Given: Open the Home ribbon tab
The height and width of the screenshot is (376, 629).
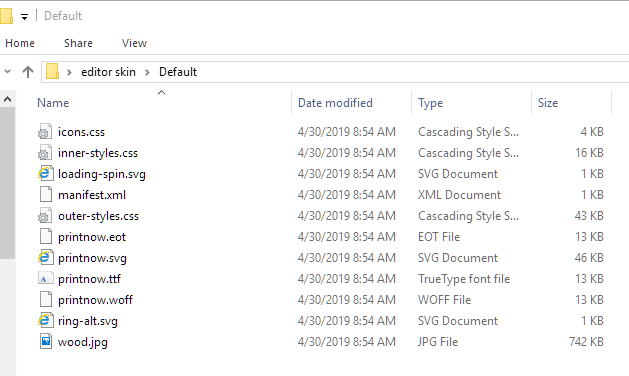Looking at the screenshot, I should 20,43.
